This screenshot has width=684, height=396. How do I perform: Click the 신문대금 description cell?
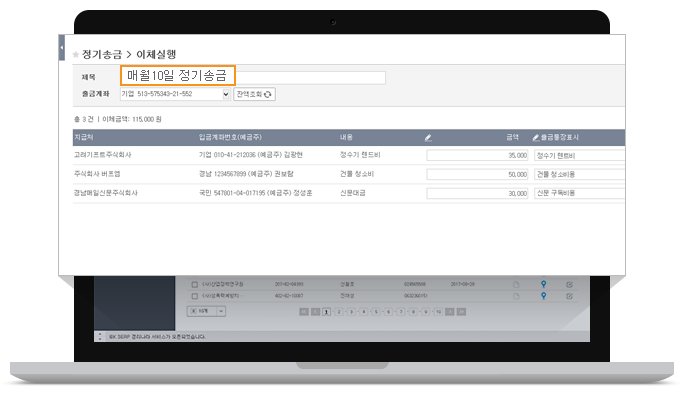353,193
